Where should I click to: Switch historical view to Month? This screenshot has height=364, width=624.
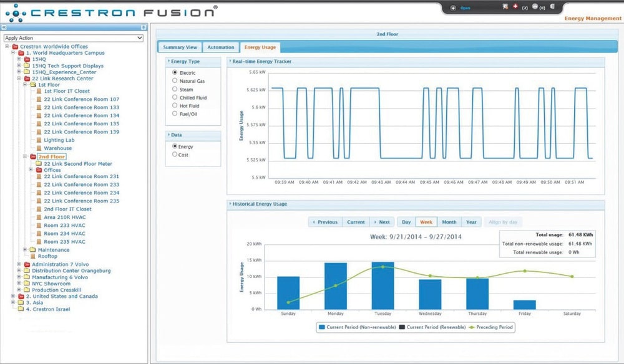click(x=449, y=222)
